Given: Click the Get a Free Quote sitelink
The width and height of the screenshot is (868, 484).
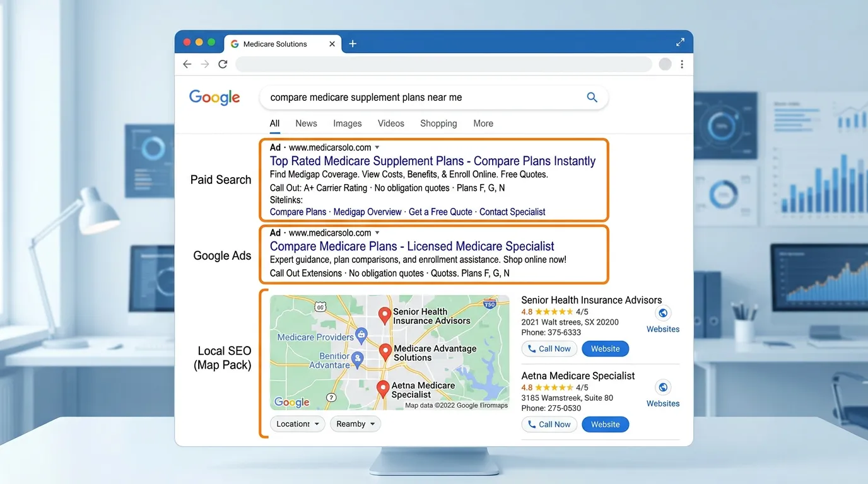Looking at the screenshot, I should click(440, 212).
